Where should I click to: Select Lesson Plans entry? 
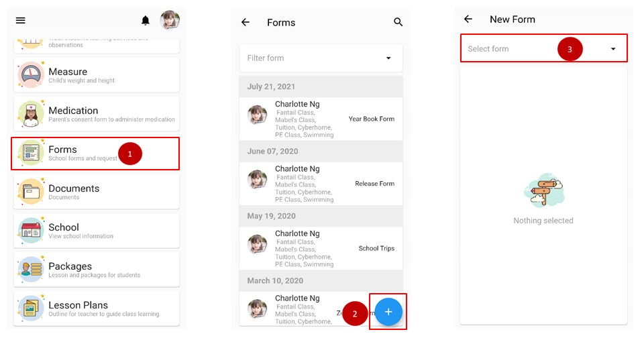tap(95, 309)
